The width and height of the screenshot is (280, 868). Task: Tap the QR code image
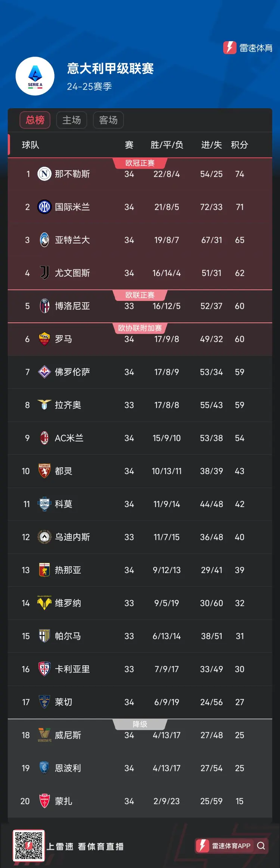(x=29, y=846)
